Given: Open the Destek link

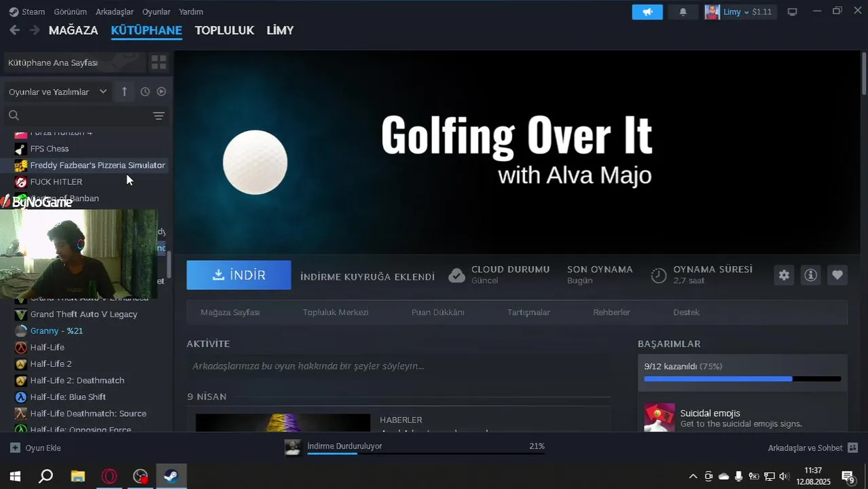Looking at the screenshot, I should click(686, 312).
